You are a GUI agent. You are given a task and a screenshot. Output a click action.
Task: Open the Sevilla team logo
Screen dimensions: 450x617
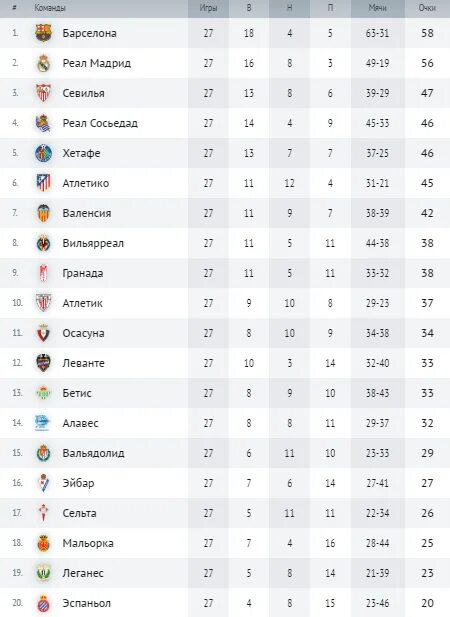tap(43, 93)
